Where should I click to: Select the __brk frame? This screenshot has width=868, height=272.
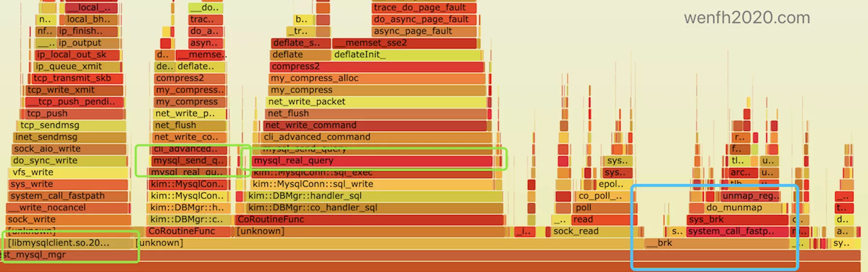(x=717, y=243)
